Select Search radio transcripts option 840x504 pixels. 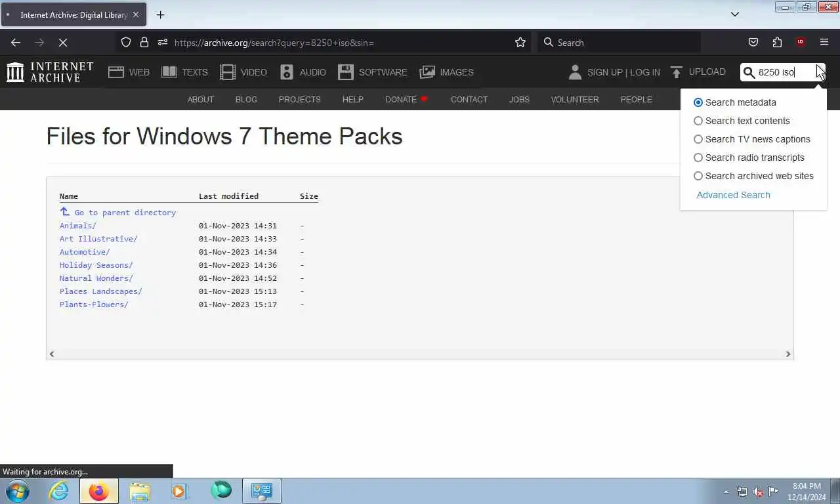(698, 157)
